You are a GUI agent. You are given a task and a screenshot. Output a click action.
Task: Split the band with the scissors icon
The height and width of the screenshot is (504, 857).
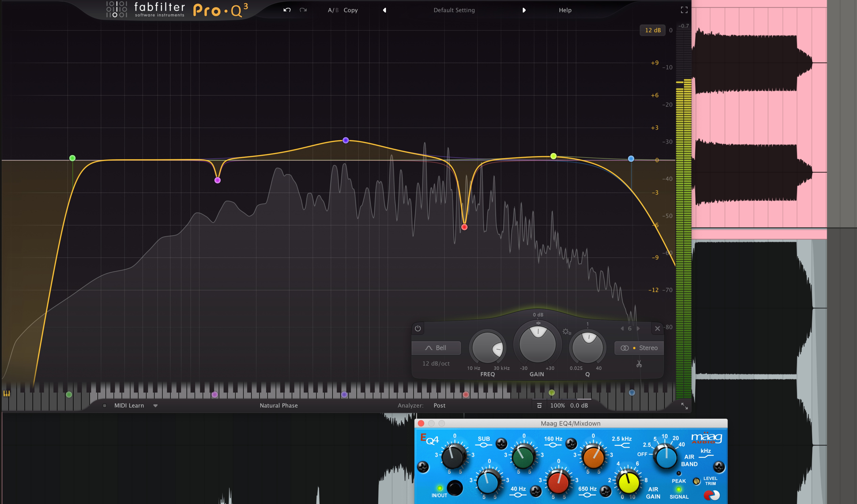coord(639,364)
